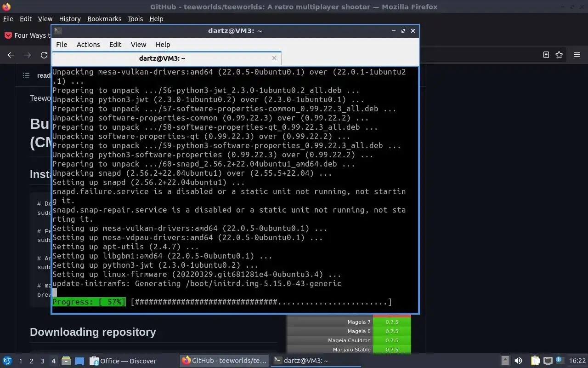
Task: Close the dartz@VM3 terminal tab
Action: [274, 58]
